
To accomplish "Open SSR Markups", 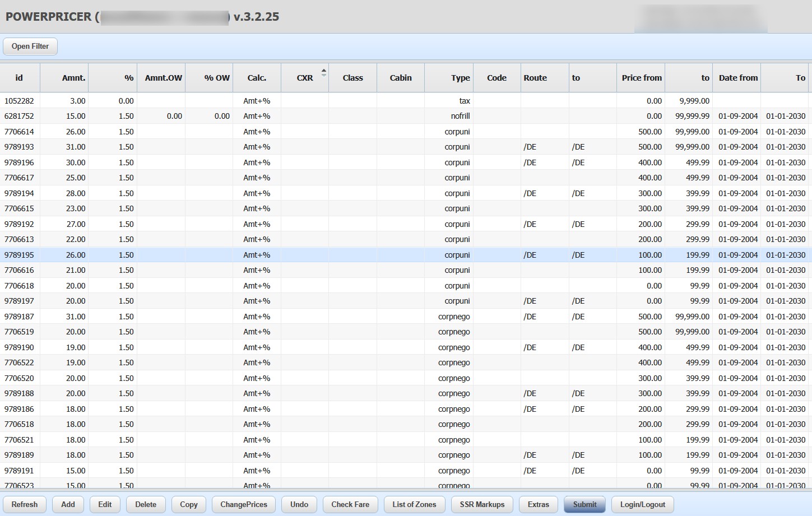I will (x=482, y=504).
